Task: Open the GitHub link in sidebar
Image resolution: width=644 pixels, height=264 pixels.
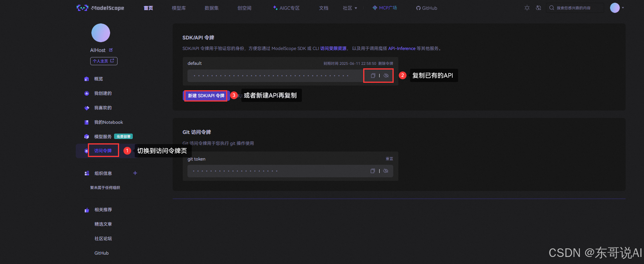Action: pyautogui.click(x=102, y=253)
